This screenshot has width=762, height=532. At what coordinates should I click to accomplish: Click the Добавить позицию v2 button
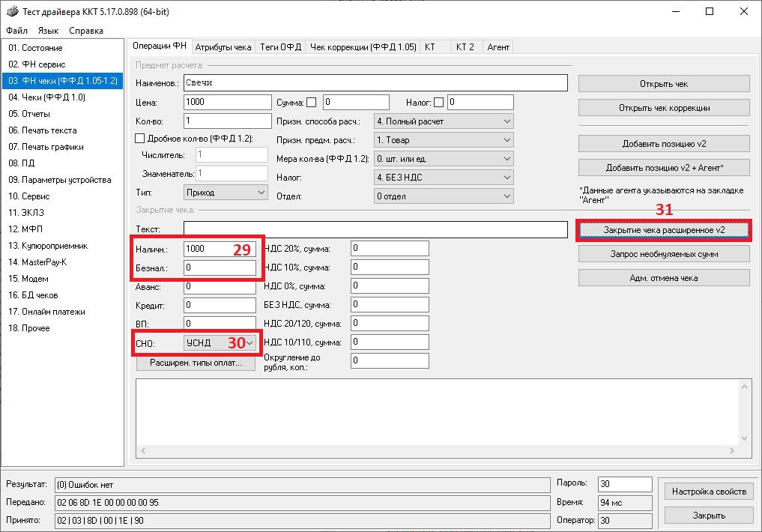click(664, 144)
